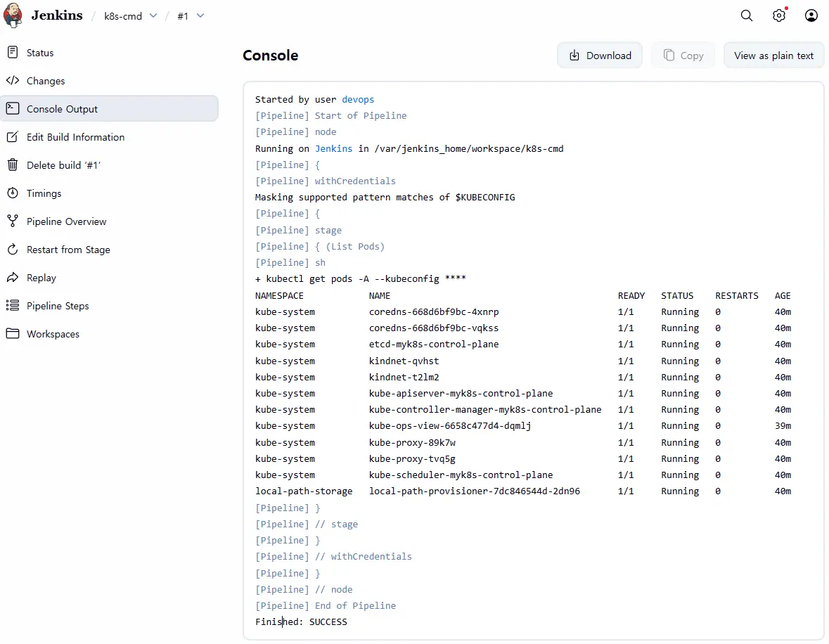Click the Changes code icon

click(13, 81)
